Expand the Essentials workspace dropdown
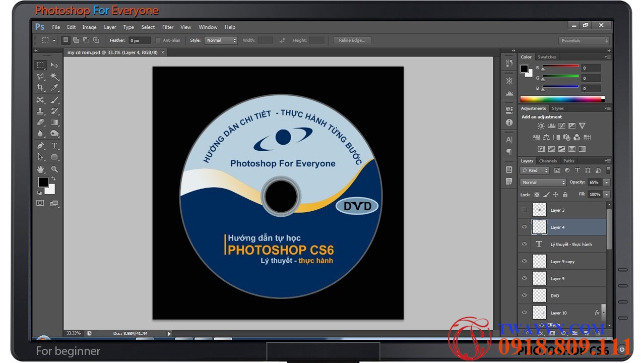The width and height of the screenshot is (644, 363). tap(584, 41)
